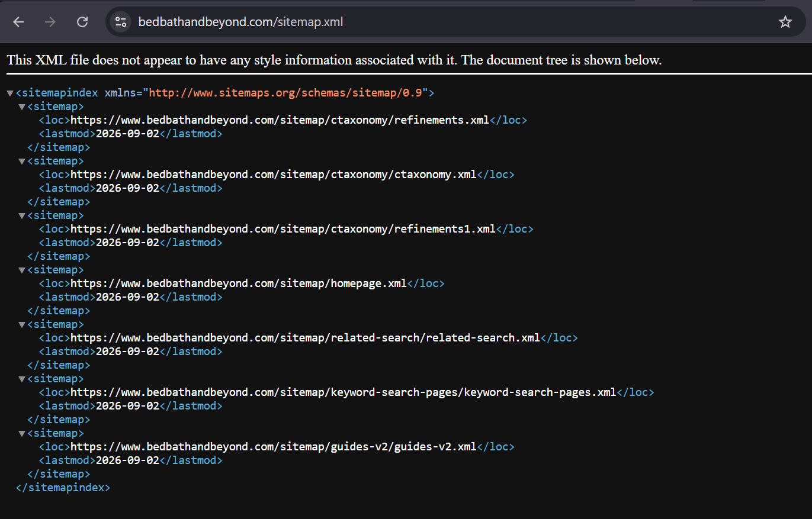Click the opening <sitemapindex tag name
812x519 pixels.
point(57,93)
